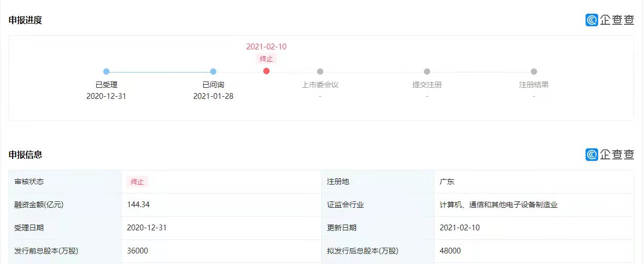644x264 pixels.
Task: Click the 2021-02-10 date above the timeline
Action: point(266,47)
